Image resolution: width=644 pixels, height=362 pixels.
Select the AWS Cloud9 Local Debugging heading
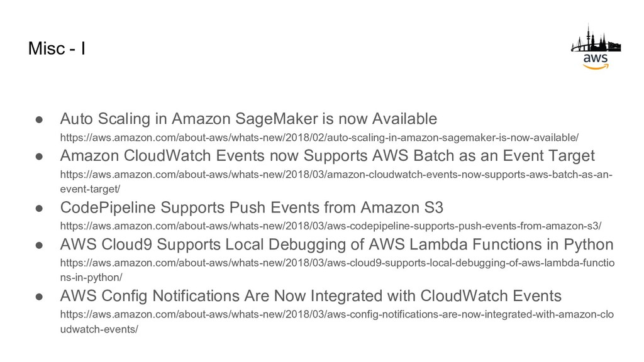click(x=337, y=244)
